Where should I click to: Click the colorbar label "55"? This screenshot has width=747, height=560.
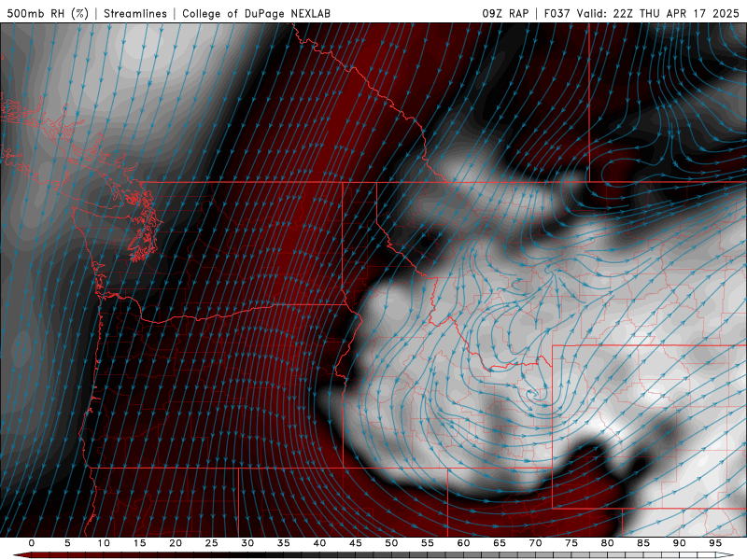(x=428, y=543)
